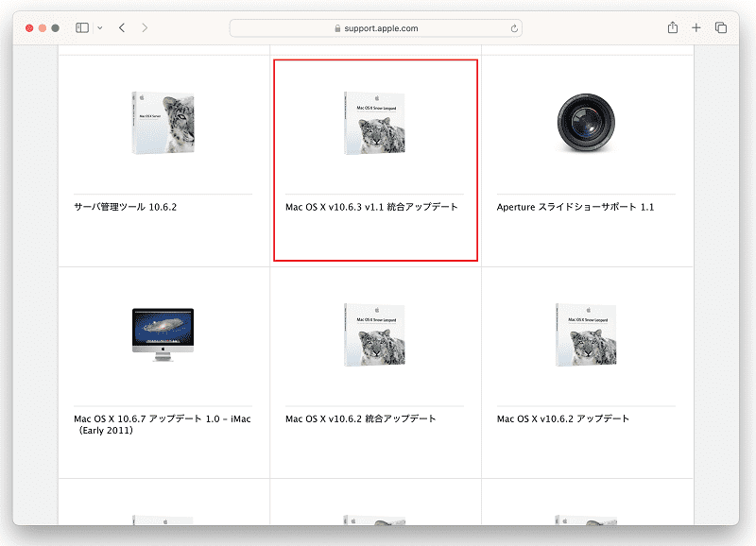Click the address bar lock icon

pos(337,28)
